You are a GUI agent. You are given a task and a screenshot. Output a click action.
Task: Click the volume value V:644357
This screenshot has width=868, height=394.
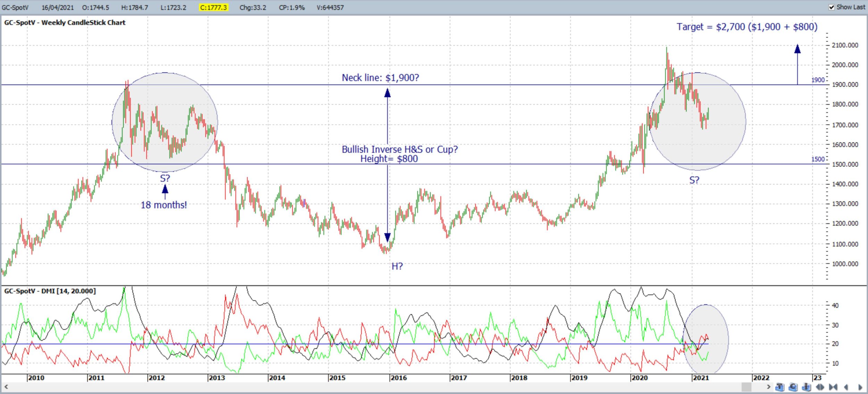coord(330,7)
